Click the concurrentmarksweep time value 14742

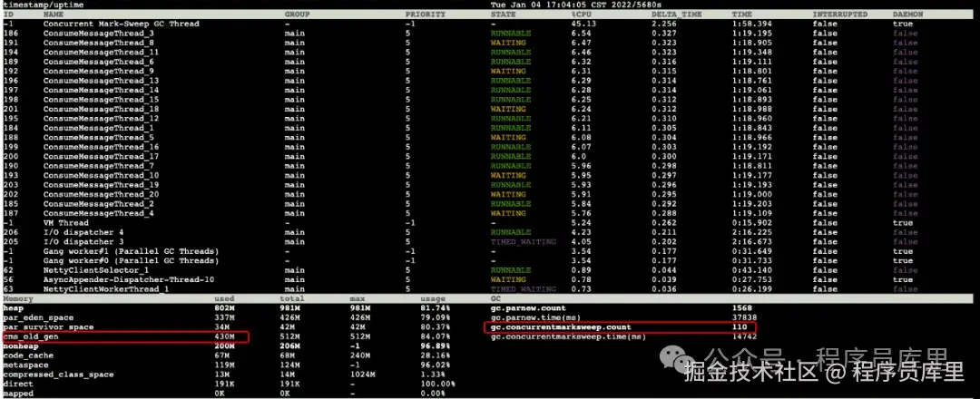coord(744,336)
